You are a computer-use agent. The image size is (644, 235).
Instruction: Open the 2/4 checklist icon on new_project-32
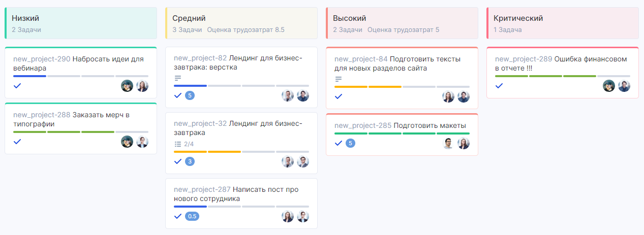pyautogui.click(x=178, y=144)
